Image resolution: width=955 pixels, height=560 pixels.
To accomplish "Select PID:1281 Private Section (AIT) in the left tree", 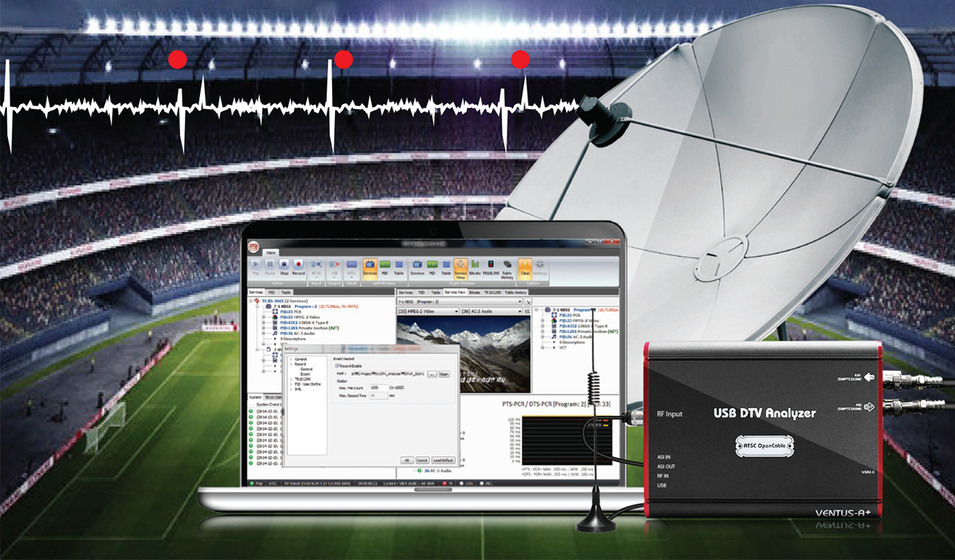I will coord(309,328).
